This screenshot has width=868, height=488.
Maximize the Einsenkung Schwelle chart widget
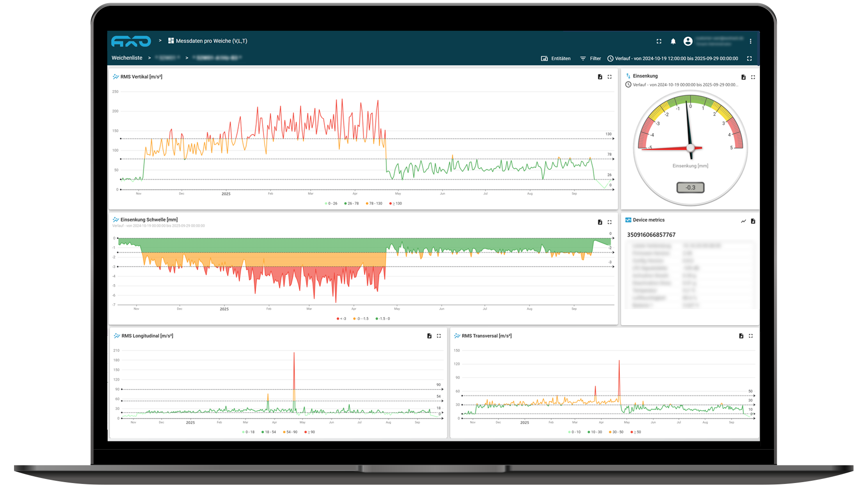(609, 222)
